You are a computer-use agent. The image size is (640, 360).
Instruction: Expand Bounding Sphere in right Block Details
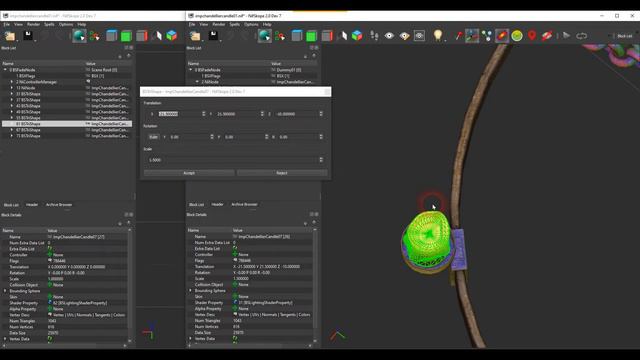pos(191,291)
